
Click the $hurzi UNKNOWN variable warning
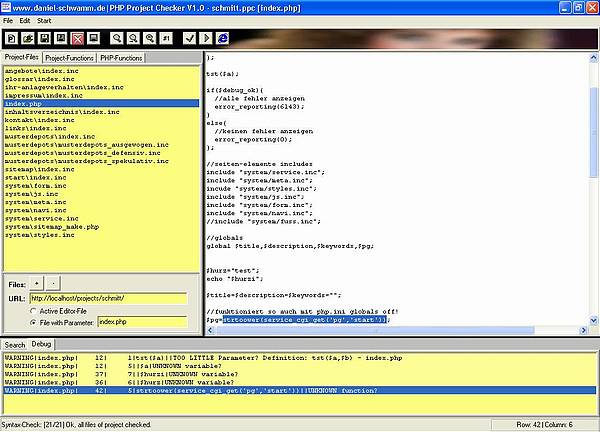[300, 374]
